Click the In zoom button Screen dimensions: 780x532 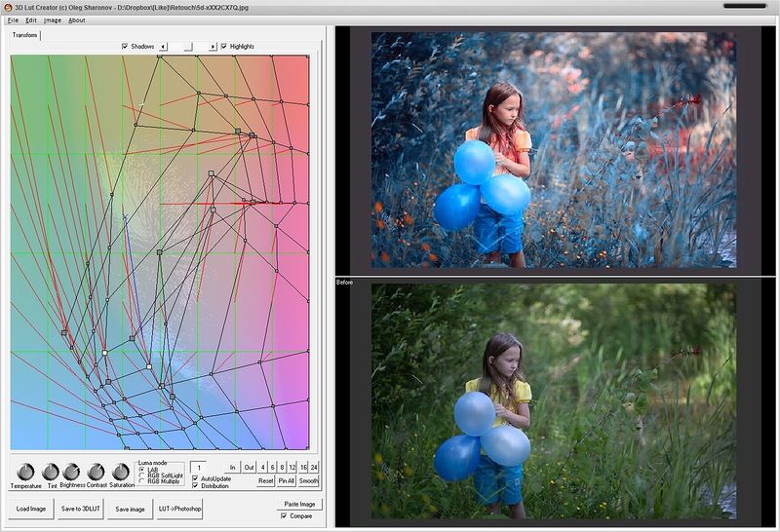click(232, 468)
